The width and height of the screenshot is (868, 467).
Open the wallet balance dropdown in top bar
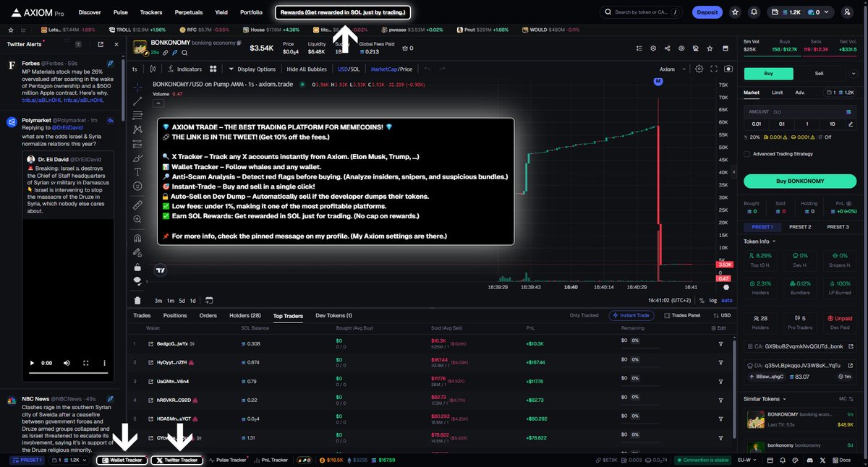799,12
